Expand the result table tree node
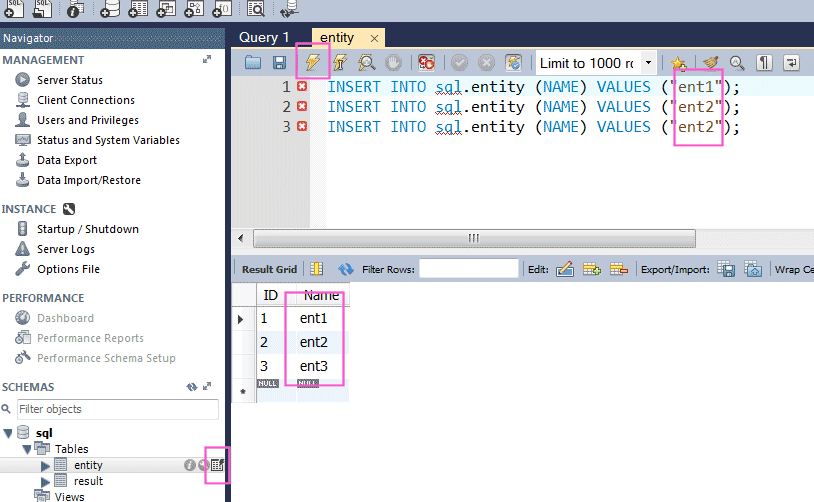The height and width of the screenshot is (502, 814). [45, 481]
